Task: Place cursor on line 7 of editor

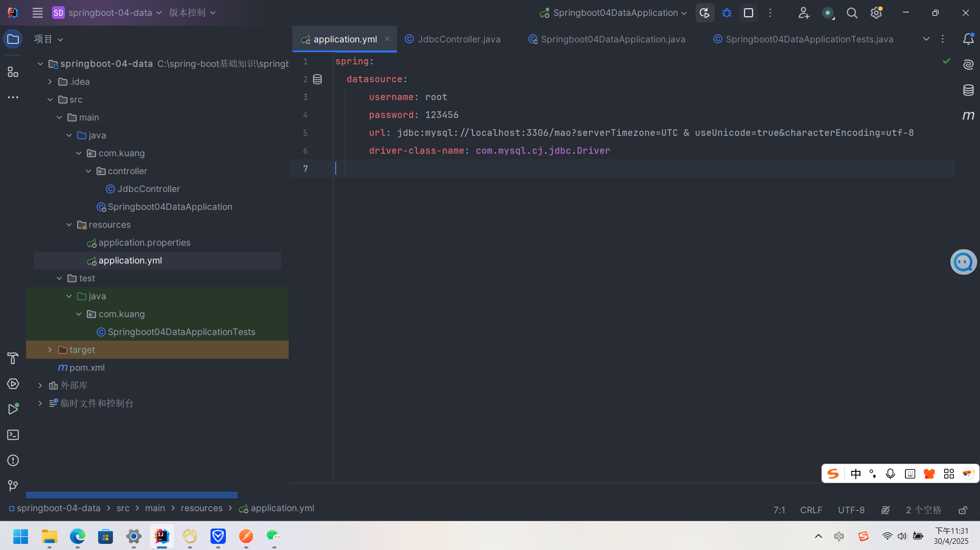Action: tap(644, 169)
